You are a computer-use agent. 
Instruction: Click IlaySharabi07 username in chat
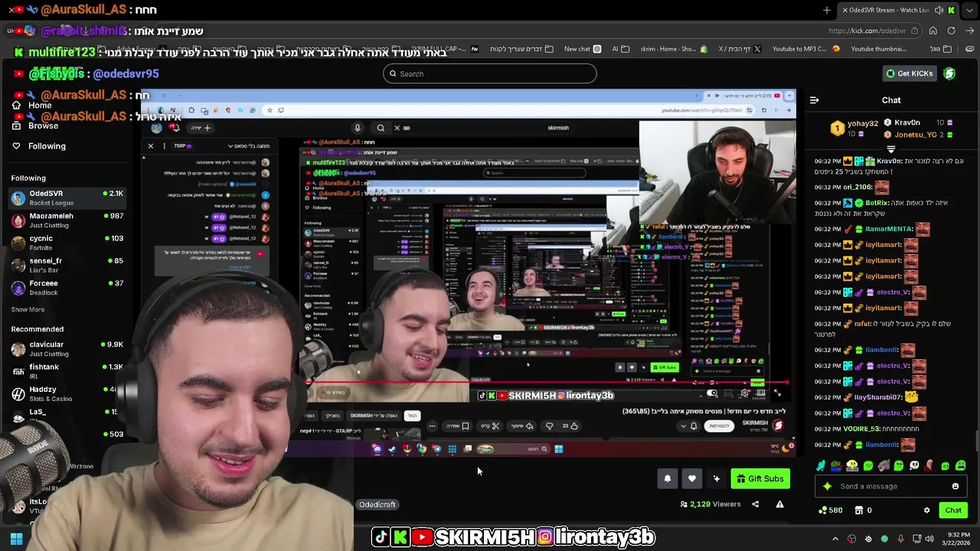click(x=878, y=397)
